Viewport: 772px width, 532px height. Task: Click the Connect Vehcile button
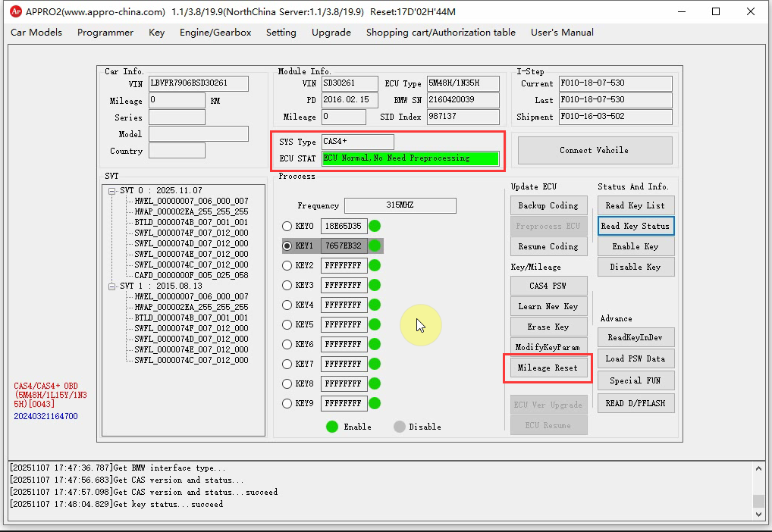[x=594, y=150]
